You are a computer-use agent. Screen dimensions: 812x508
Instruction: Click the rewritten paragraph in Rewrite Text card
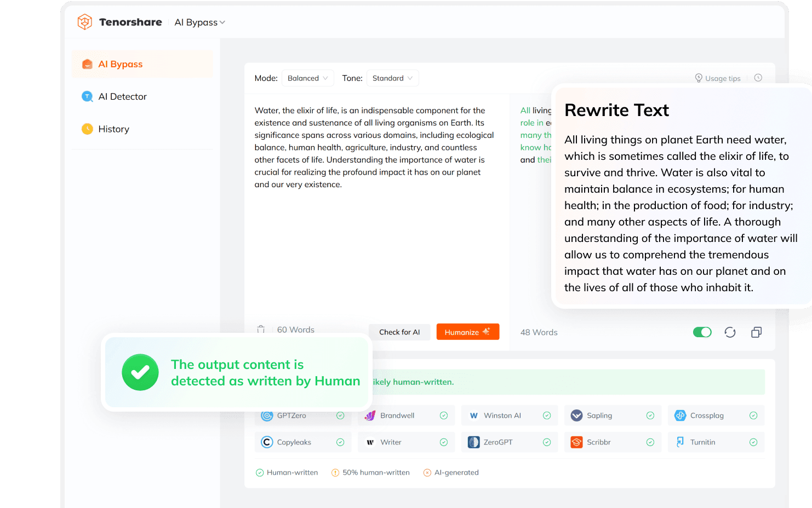[681, 213]
